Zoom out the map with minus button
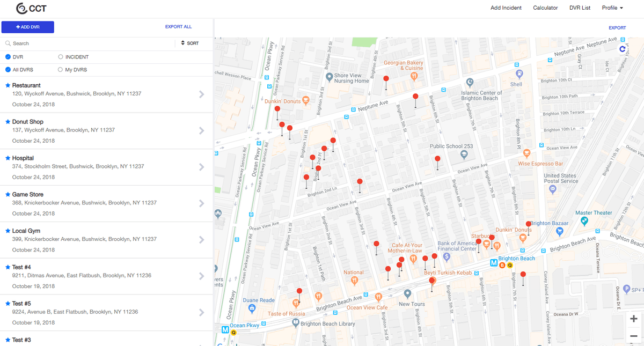Viewport: 644px width, 346px height. (x=634, y=336)
